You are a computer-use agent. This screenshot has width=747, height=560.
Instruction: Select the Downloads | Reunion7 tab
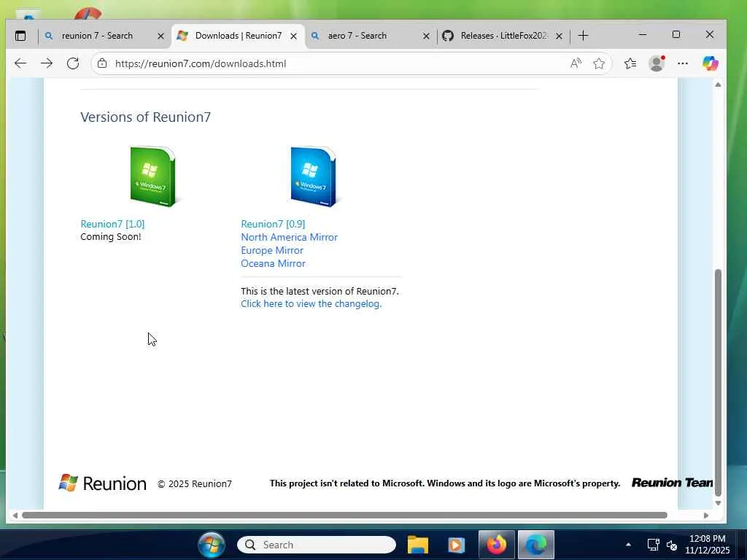239,36
